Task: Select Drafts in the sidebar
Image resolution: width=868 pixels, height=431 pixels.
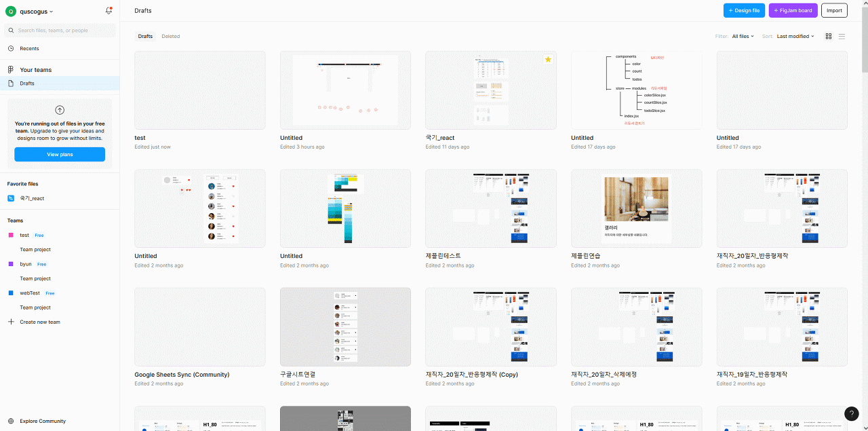Action: coord(60,83)
